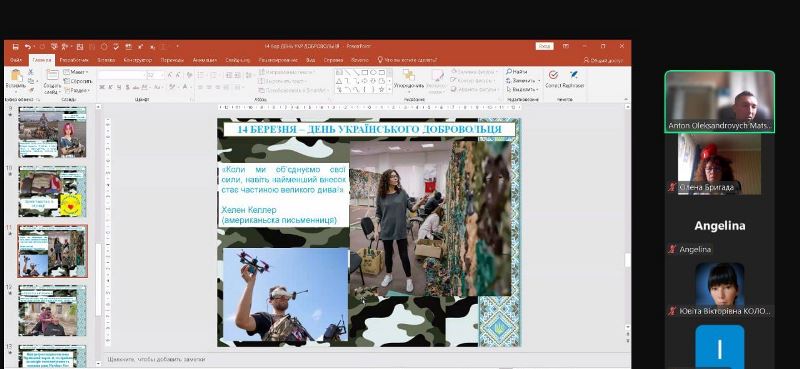The image size is (800, 369).
Task: Switch to the Переходы tab
Action: click(x=172, y=60)
